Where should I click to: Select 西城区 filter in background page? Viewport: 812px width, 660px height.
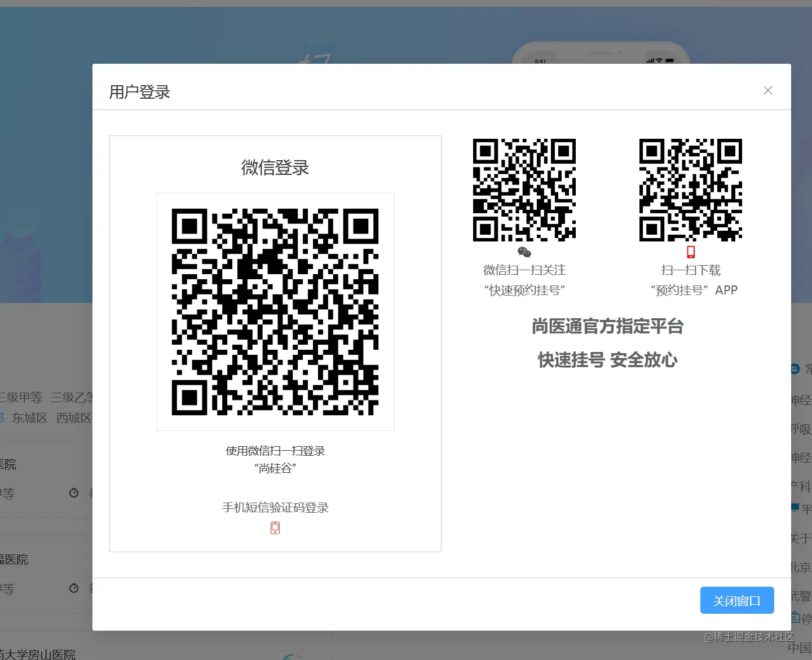(74, 418)
